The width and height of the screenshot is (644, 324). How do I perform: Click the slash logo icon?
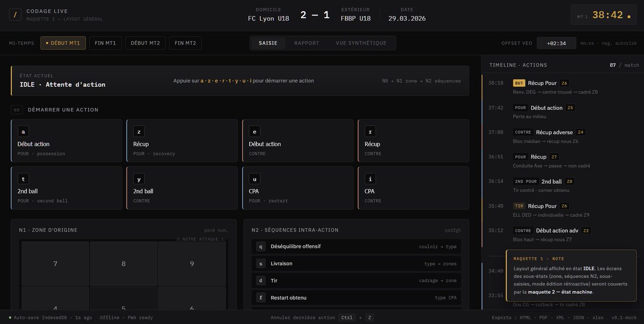point(15,15)
